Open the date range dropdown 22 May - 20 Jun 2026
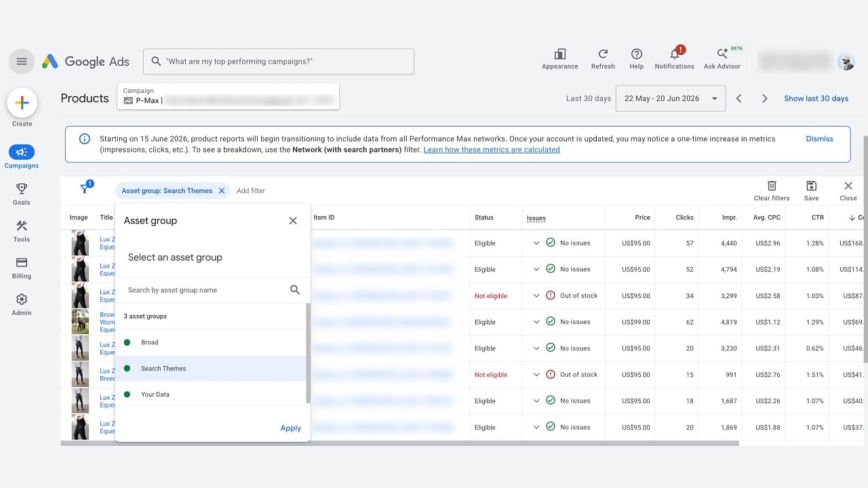Image resolution: width=868 pixels, height=488 pixels. 670,98
